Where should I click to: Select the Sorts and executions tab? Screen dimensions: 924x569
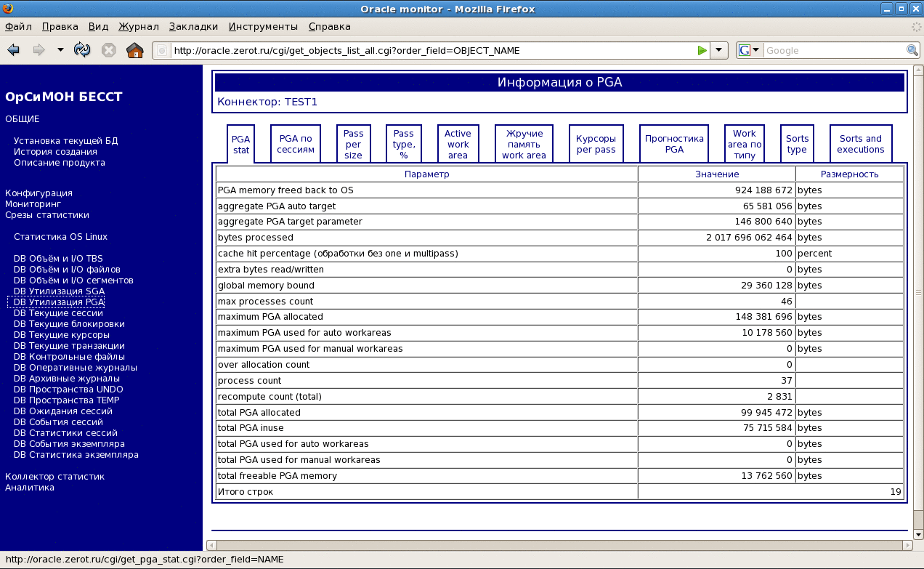860,144
